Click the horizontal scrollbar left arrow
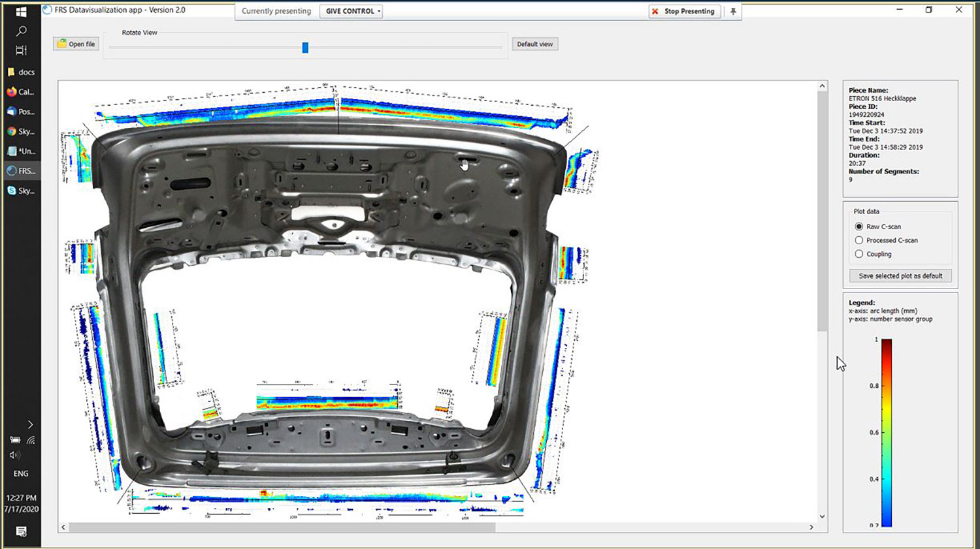Screen dimensions: 980x549 [63, 527]
